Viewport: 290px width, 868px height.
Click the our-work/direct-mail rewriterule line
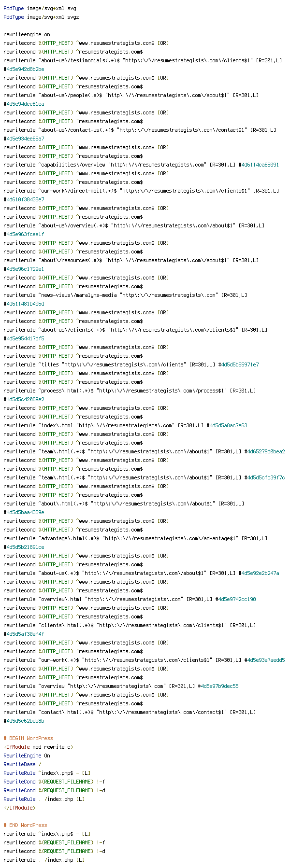(141, 191)
